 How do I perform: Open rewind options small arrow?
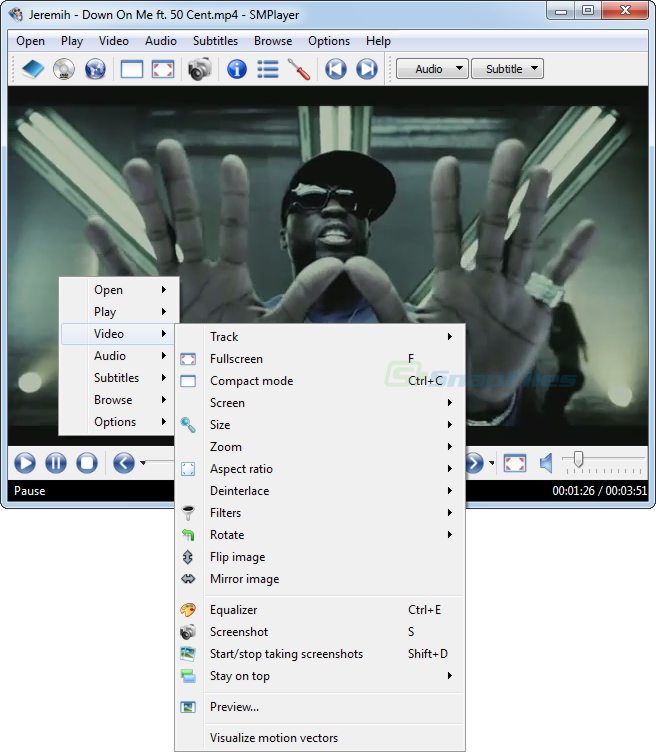[142, 463]
